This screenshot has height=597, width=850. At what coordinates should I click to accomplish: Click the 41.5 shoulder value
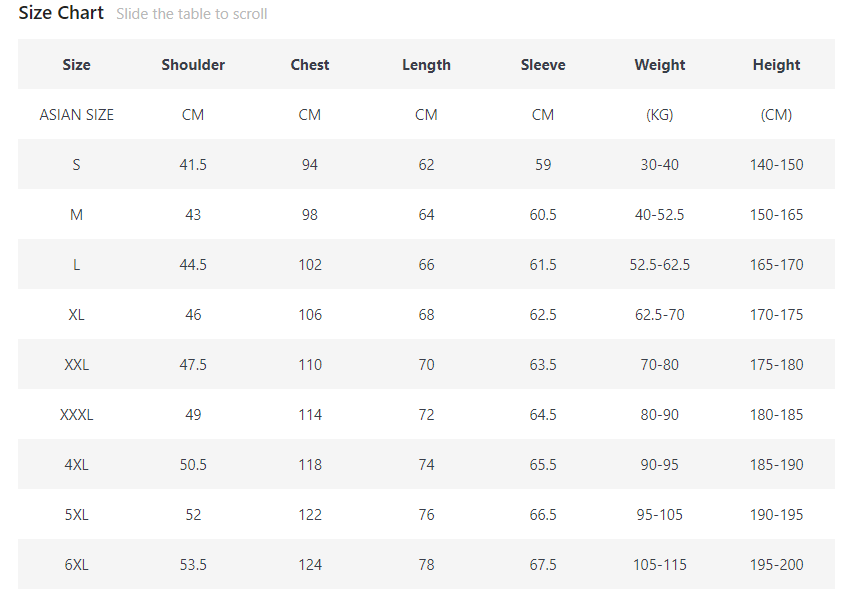tap(193, 165)
